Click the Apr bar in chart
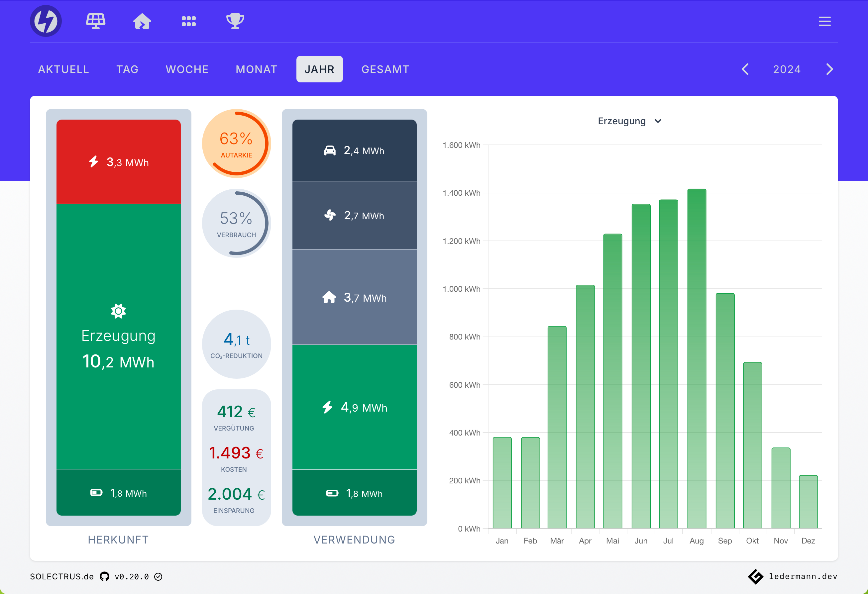The width and height of the screenshot is (868, 594). tap(585, 407)
